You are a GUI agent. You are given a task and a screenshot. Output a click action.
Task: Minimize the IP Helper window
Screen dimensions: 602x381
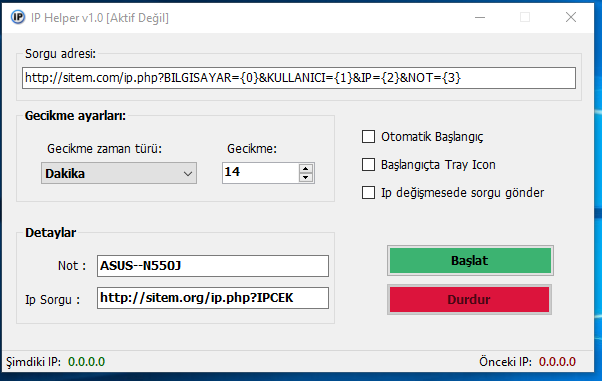[x=480, y=17]
